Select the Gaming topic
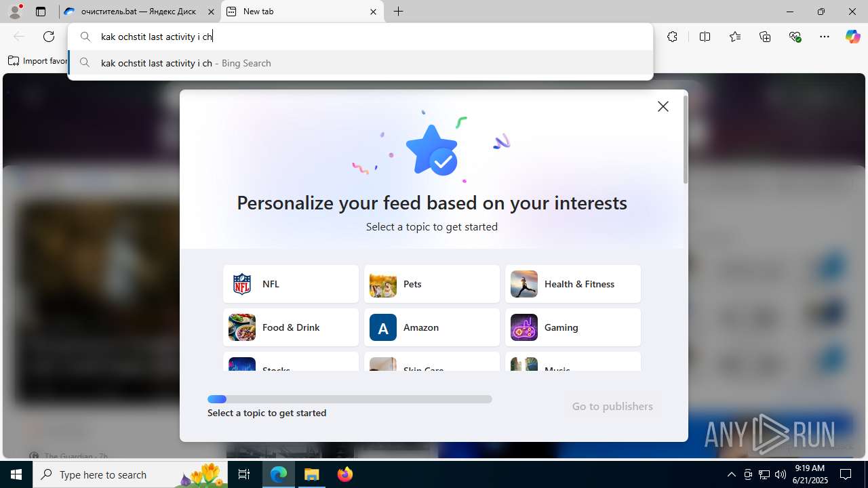This screenshot has height=488, width=868. (573, 327)
